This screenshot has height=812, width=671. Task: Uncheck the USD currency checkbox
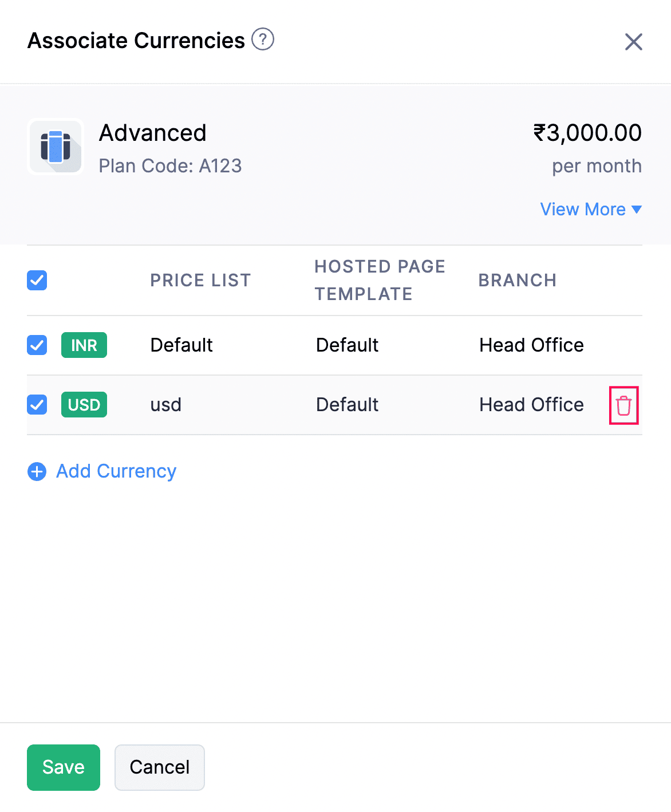[x=37, y=405]
